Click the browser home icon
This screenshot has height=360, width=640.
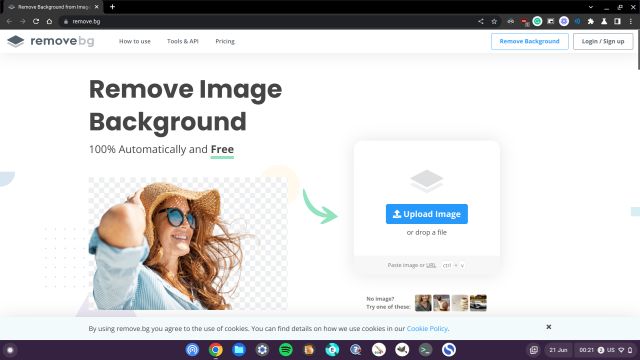point(49,21)
